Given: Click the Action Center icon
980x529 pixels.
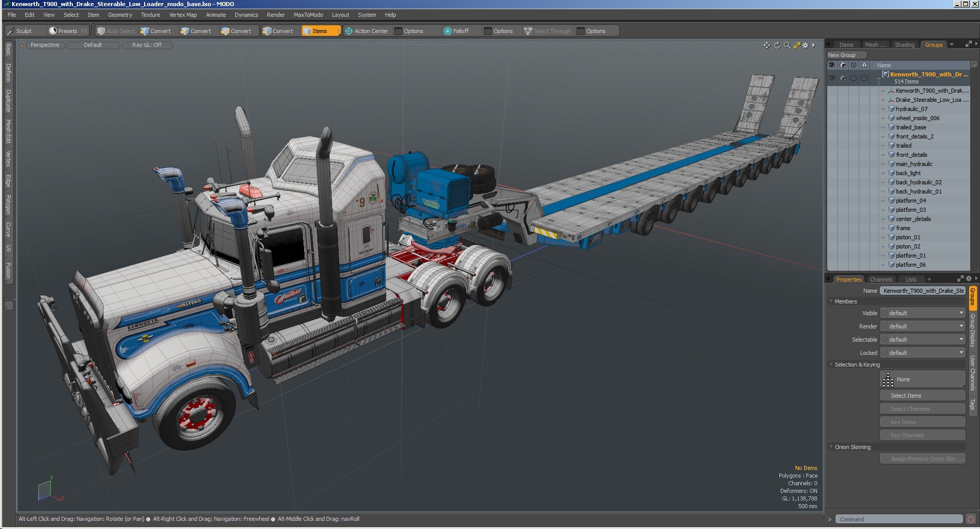Looking at the screenshot, I should coord(349,31).
